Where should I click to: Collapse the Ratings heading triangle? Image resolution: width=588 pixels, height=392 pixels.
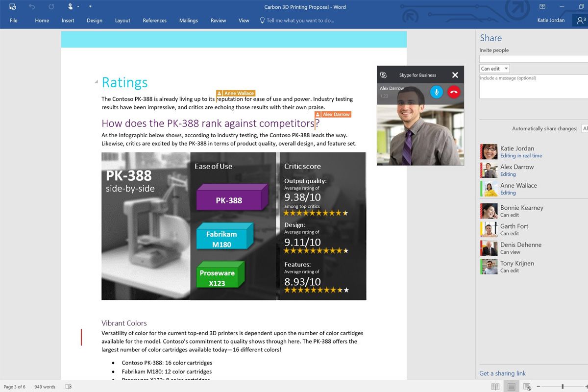(x=96, y=82)
